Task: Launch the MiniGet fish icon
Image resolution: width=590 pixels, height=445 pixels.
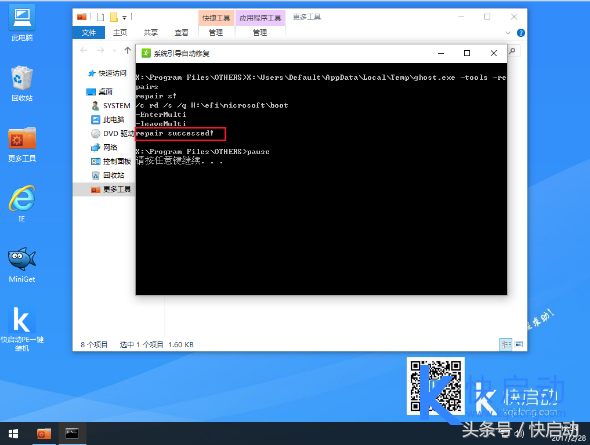Action: 22,264
